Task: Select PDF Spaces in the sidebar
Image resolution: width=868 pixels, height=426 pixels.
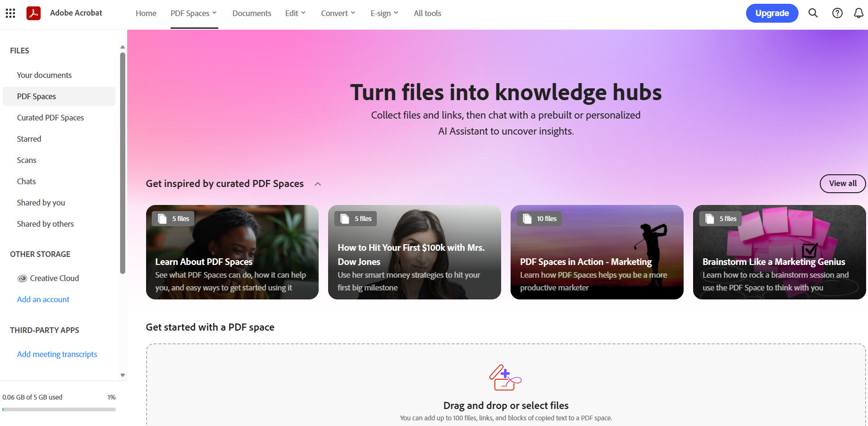Action: coord(59,96)
